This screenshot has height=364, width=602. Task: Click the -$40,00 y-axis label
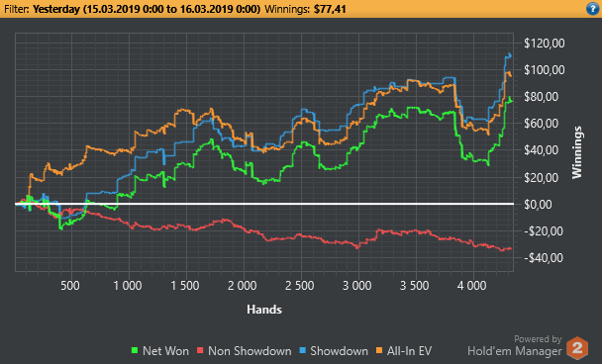(x=543, y=258)
